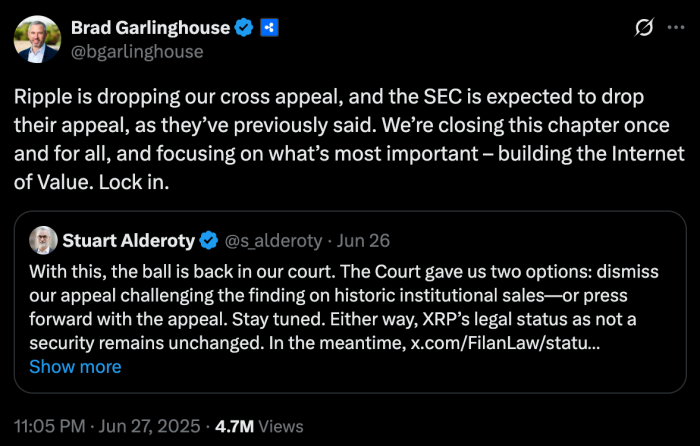Click the @bgarlinghouse handle
The width and height of the screenshot is (700, 446).
click(x=137, y=51)
